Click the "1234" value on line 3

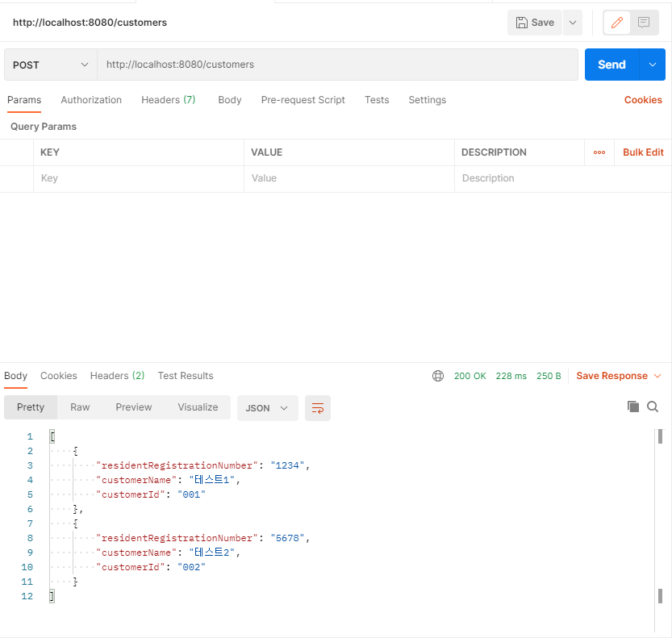point(287,465)
